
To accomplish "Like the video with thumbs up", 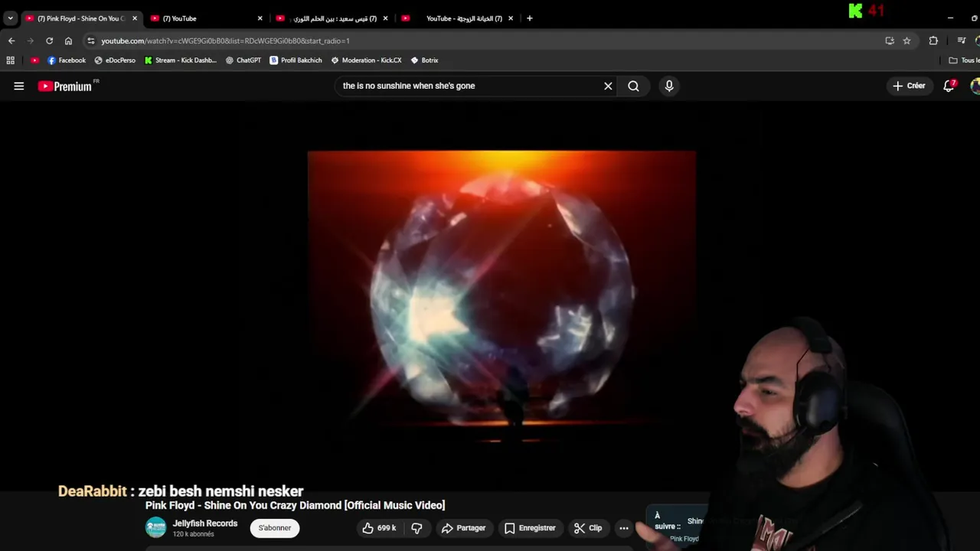I will [379, 528].
